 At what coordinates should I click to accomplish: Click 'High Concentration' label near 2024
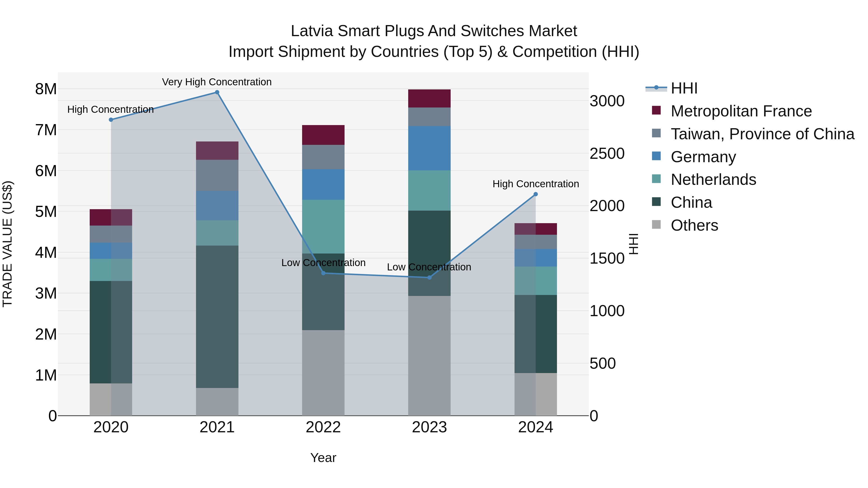(536, 184)
